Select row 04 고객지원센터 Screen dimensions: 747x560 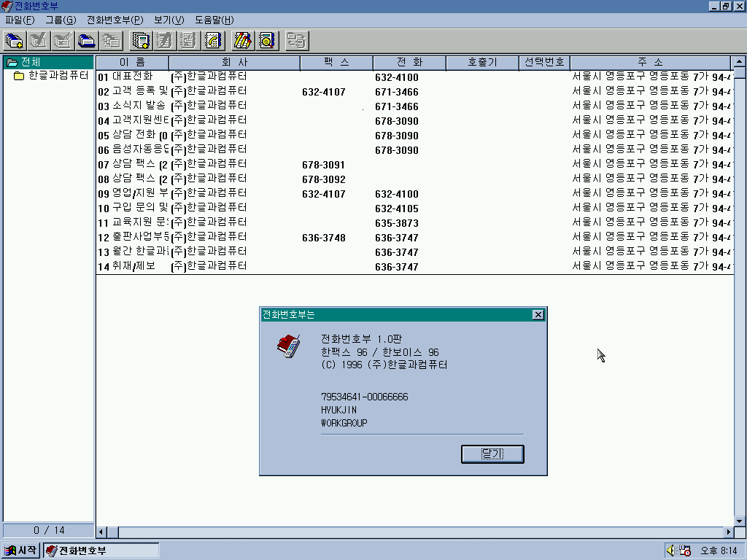click(x=414, y=120)
